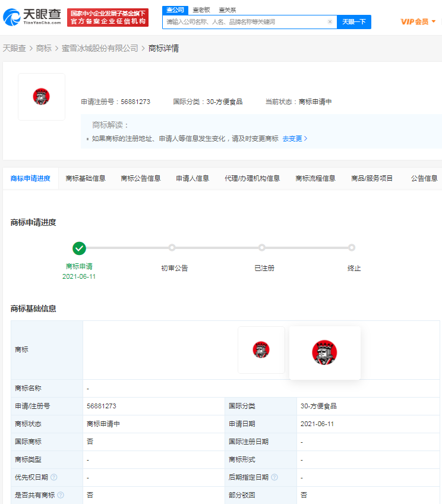This screenshot has width=442, height=504.
Task: Click the 初审公告 progress step marker
Action: point(172,248)
